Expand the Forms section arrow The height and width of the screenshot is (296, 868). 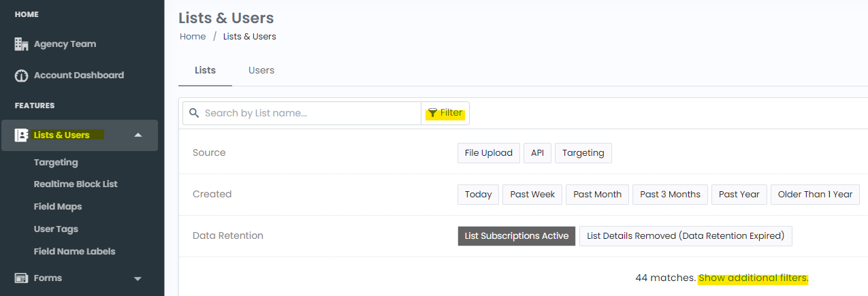(x=138, y=278)
